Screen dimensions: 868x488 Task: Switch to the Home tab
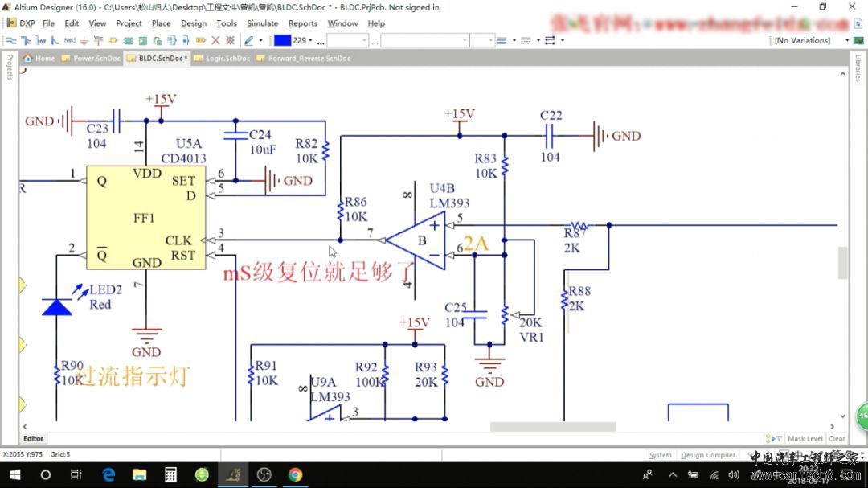click(39, 58)
